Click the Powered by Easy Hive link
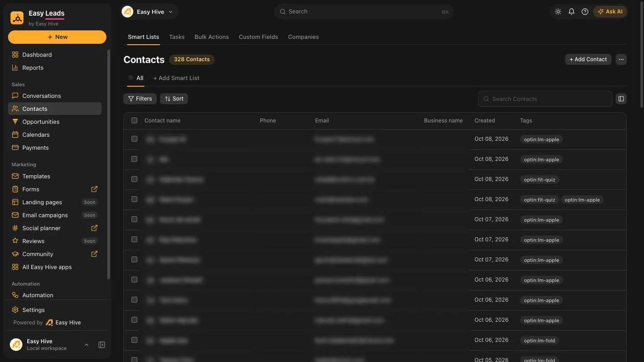 point(47,323)
